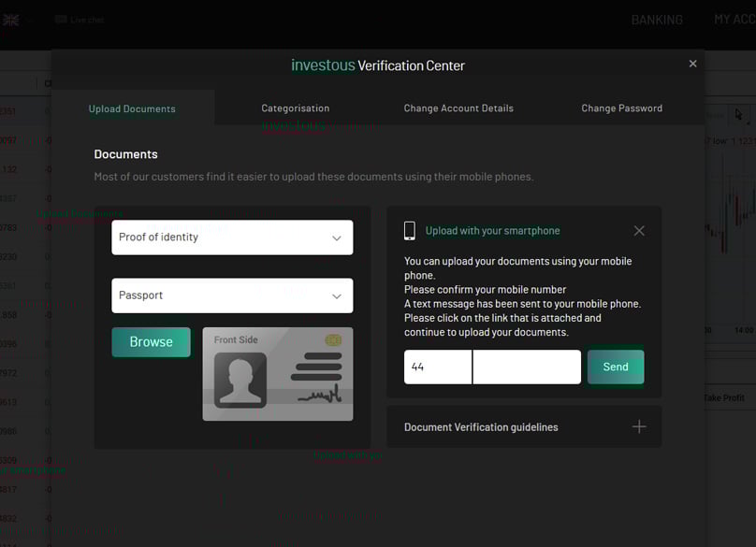Open the Passport document type dropdown
This screenshot has width=756, height=547.
[x=232, y=295]
